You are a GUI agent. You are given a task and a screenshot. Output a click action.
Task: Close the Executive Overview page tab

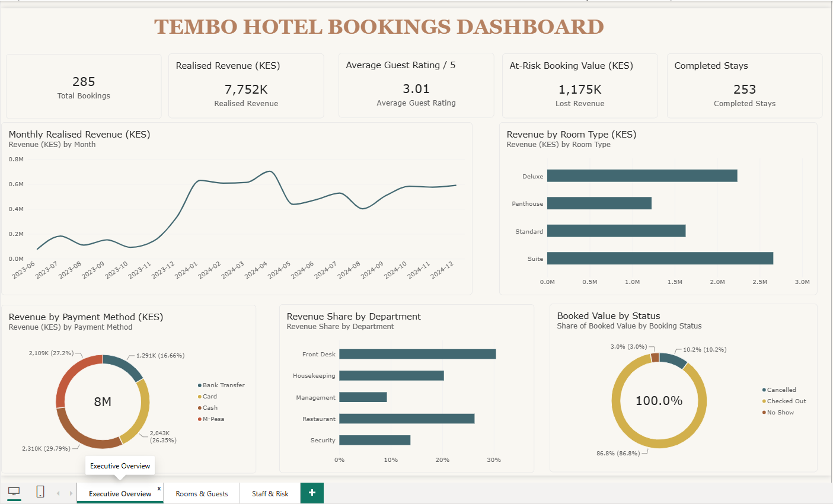[159, 489]
